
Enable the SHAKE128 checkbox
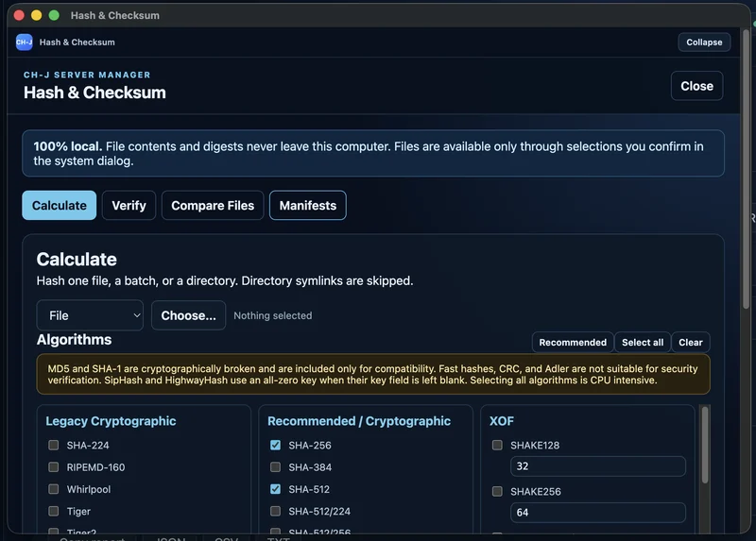[x=497, y=445]
